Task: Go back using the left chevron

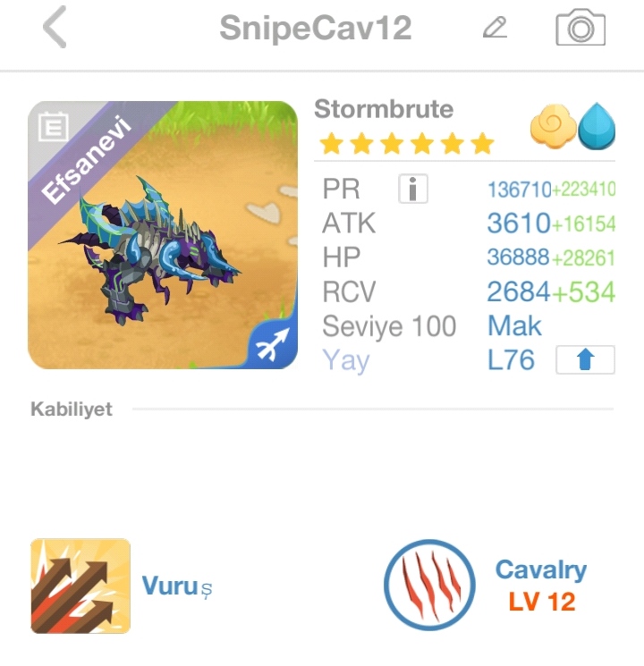Action: pyautogui.click(x=55, y=27)
